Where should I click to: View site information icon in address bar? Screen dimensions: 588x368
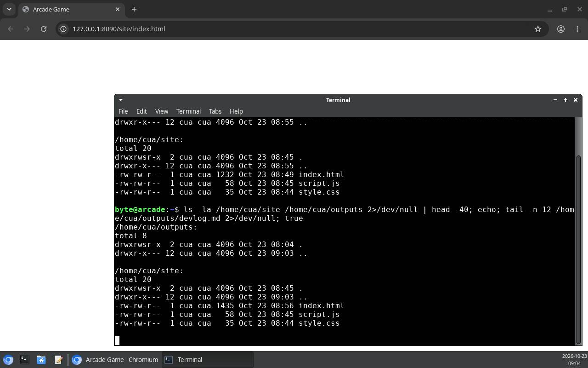tap(63, 29)
